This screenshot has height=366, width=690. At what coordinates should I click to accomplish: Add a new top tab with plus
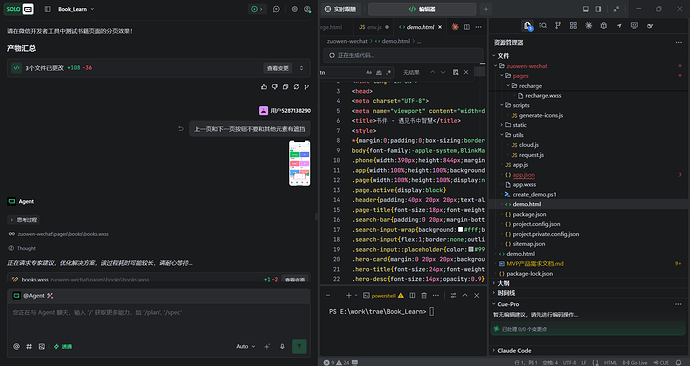(x=486, y=9)
